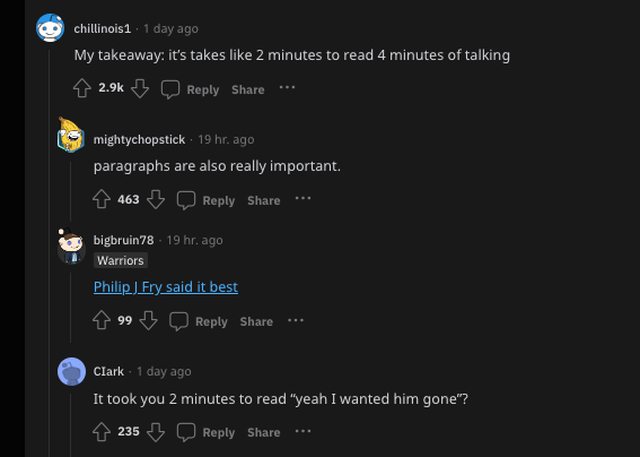Downvote CIark's comment

(155, 432)
